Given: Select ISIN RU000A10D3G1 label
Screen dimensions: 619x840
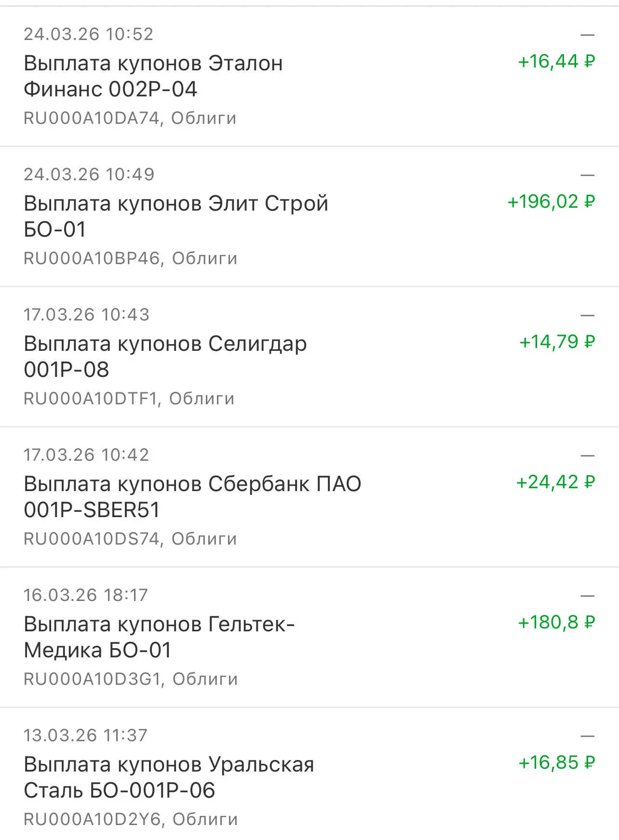Looking at the screenshot, I should point(92,679).
